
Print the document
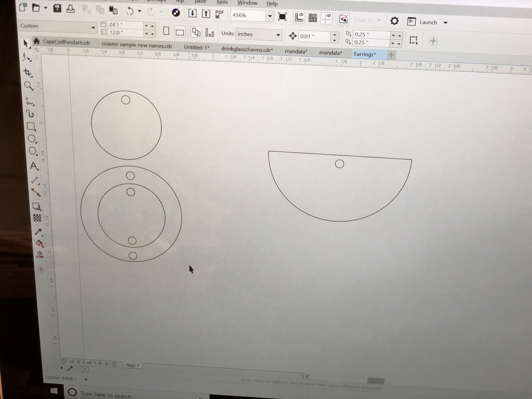[x=70, y=9]
